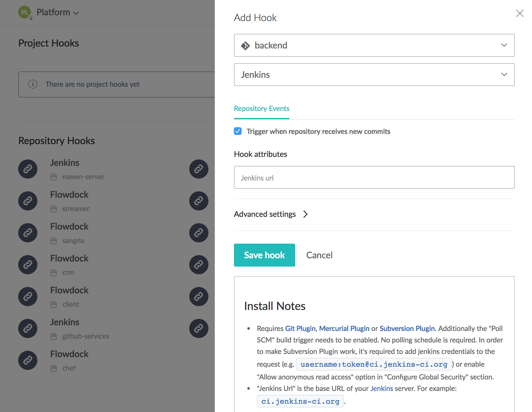Image resolution: width=532 pixels, height=412 pixels.
Task: Click the Save hook button
Action: (x=264, y=255)
